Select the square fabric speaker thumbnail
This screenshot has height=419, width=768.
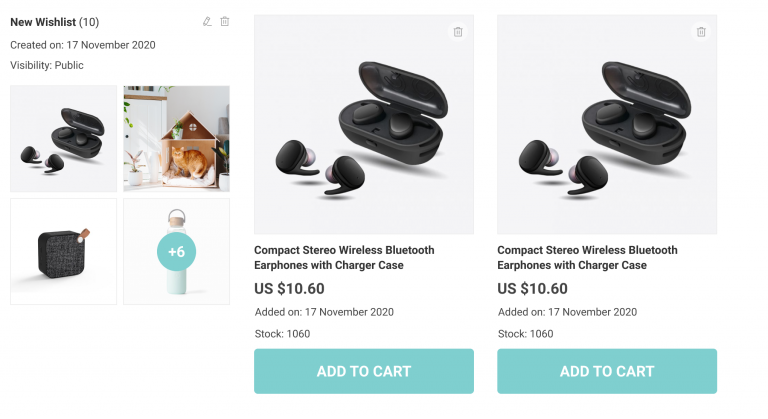(63, 251)
